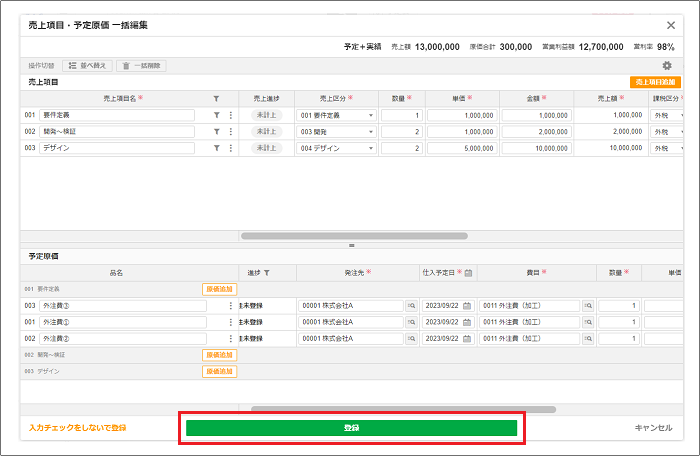Click the 一括削除 bulk delete button

point(141,66)
